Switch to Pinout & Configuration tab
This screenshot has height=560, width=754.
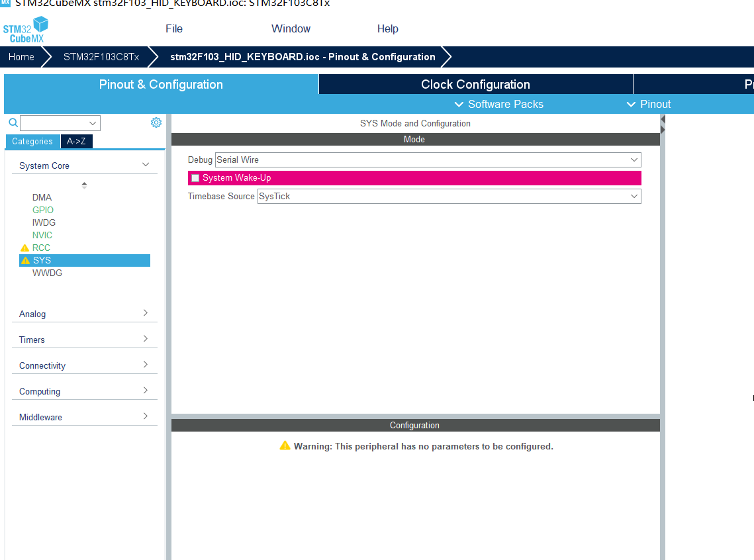pos(161,84)
